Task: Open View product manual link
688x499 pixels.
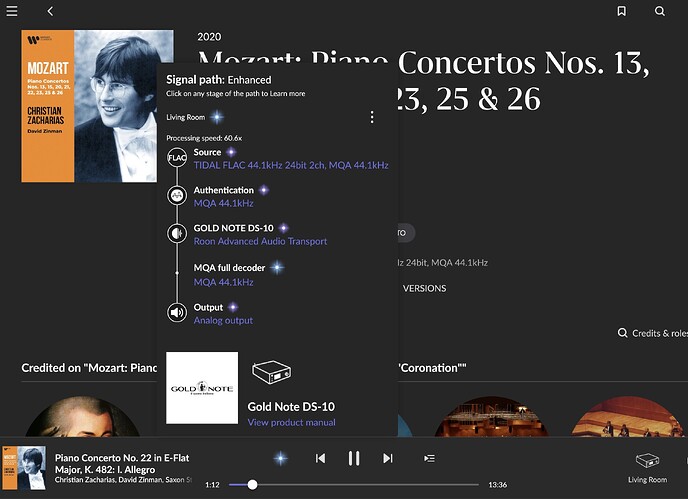Action: pos(291,422)
